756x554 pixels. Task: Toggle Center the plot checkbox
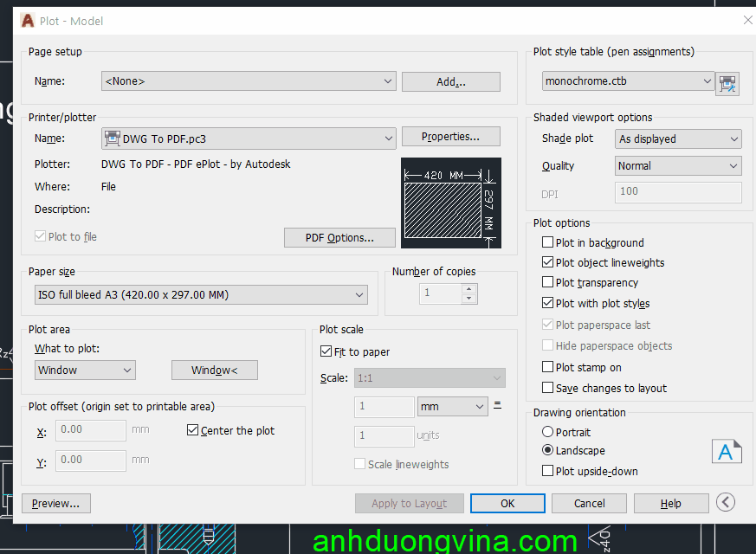(193, 430)
